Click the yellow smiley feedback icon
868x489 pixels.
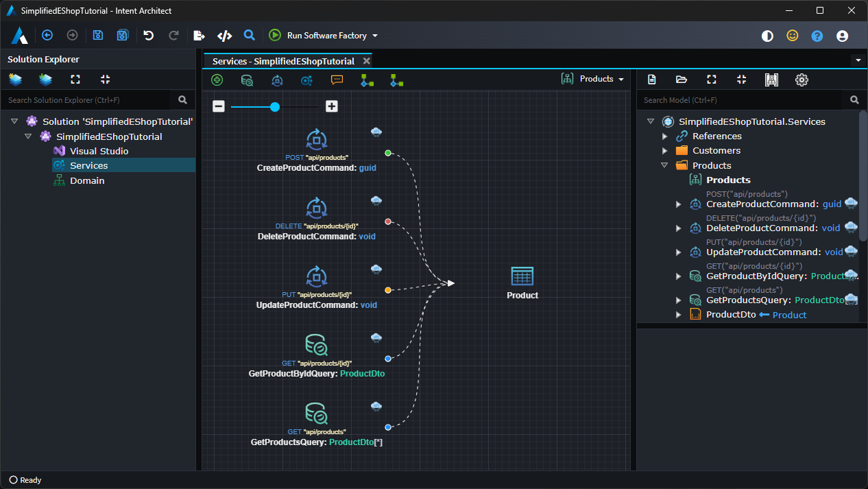(793, 36)
